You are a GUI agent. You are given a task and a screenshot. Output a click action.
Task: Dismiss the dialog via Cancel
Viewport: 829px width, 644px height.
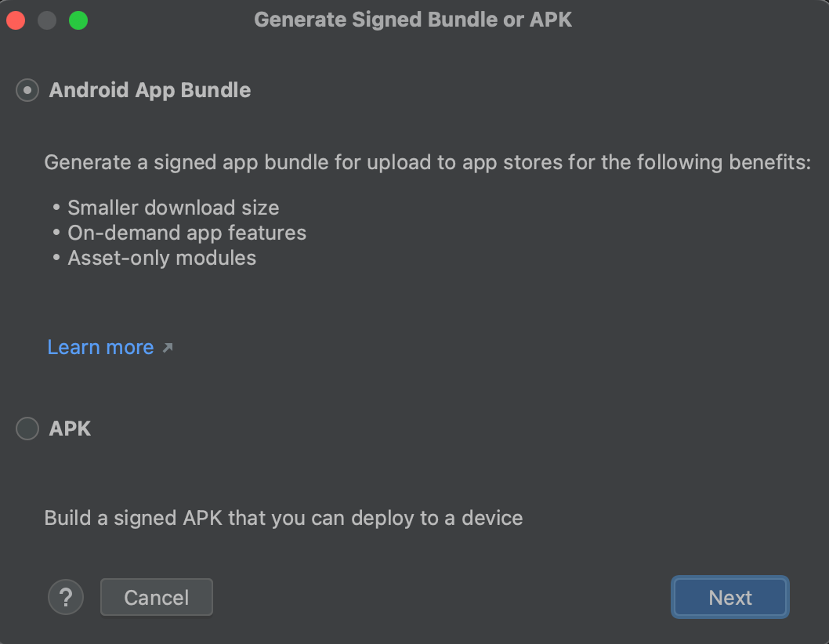pyautogui.click(x=156, y=597)
